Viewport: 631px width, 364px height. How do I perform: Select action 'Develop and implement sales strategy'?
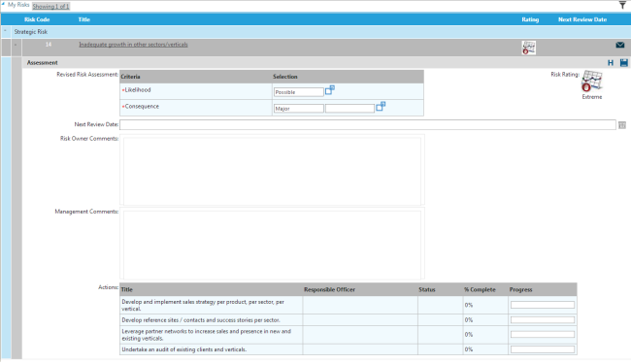(x=203, y=306)
